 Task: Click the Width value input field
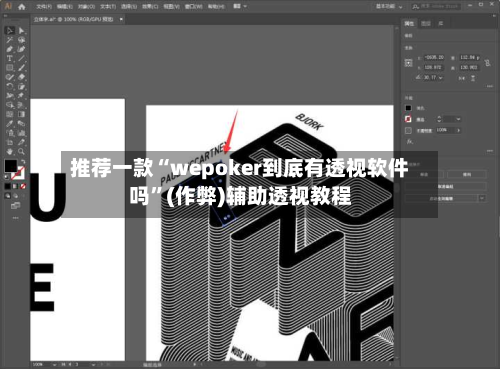tap(469, 57)
